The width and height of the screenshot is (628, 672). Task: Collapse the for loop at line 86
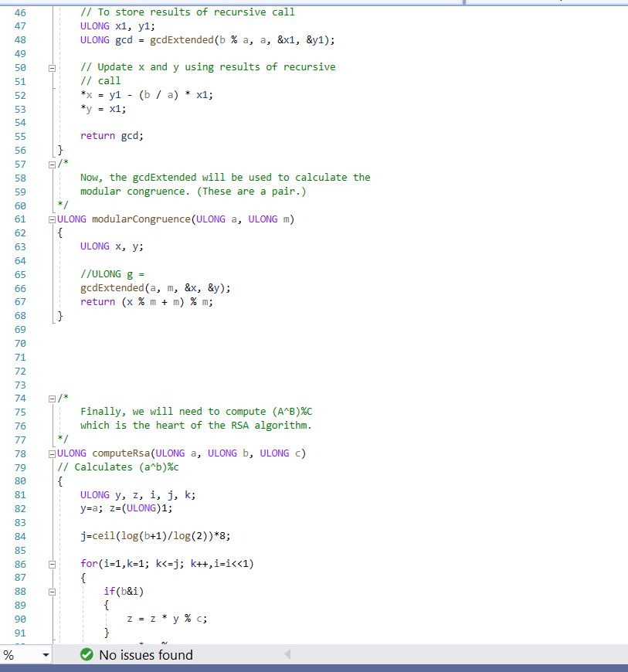(51, 564)
